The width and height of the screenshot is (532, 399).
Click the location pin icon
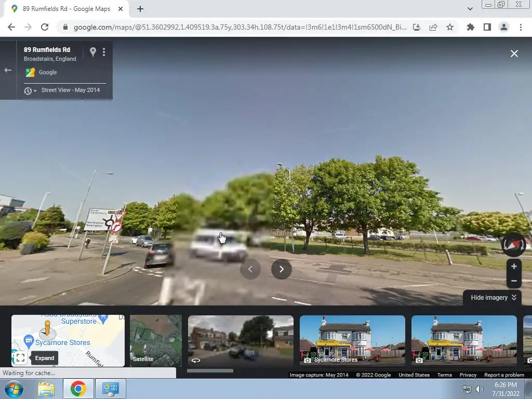(x=93, y=52)
